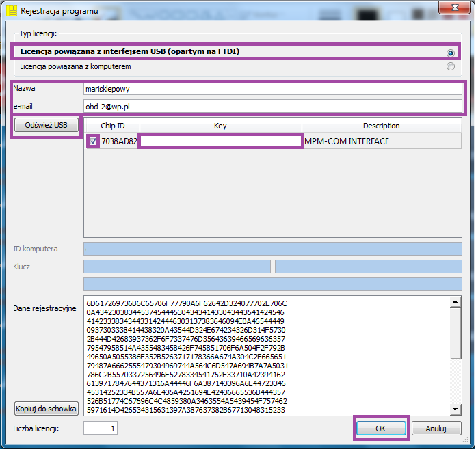
Task: Click ID komputera field
Action: point(273,249)
